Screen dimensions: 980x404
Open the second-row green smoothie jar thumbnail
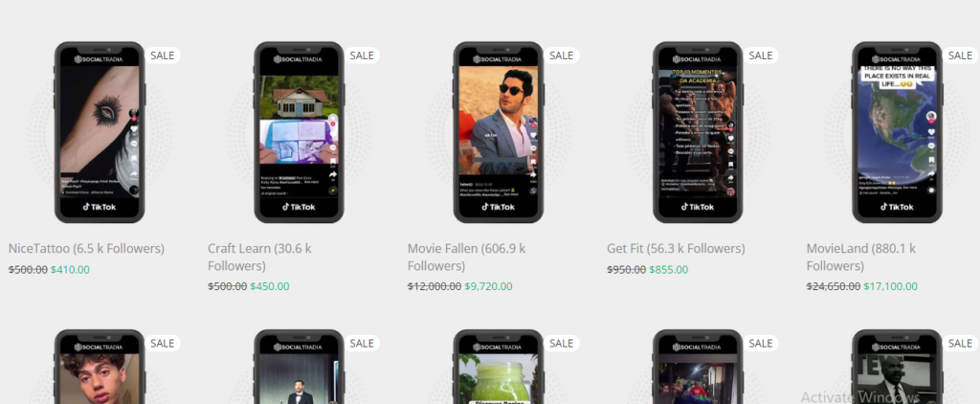click(x=498, y=367)
